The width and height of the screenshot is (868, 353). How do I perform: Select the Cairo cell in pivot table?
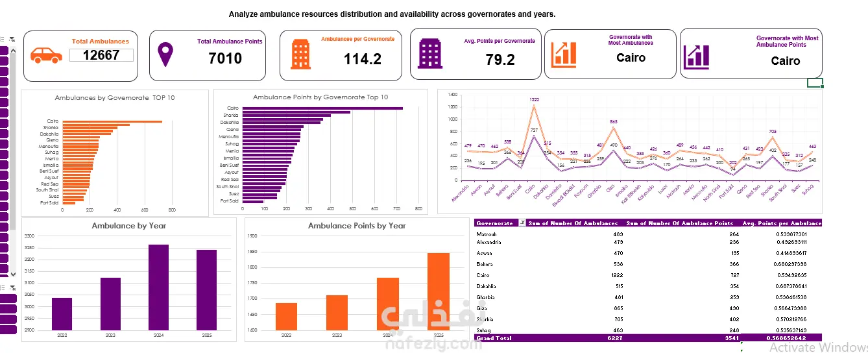point(483,274)
